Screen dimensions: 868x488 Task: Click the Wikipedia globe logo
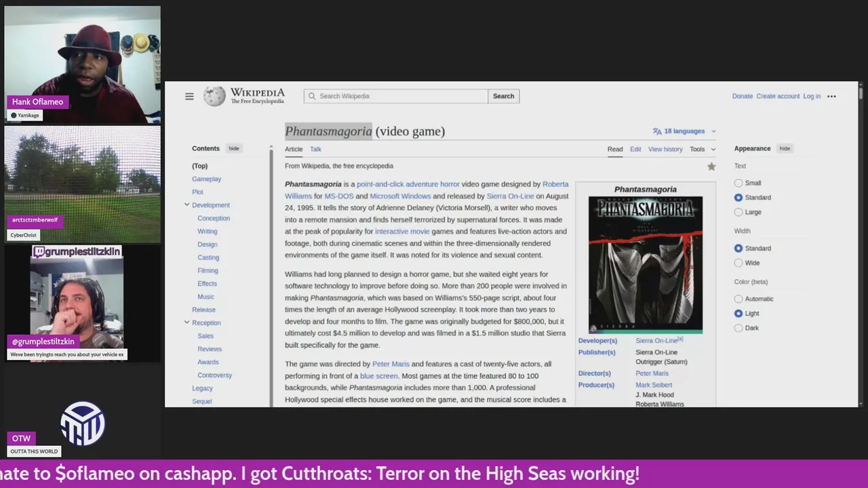[214, 96]
